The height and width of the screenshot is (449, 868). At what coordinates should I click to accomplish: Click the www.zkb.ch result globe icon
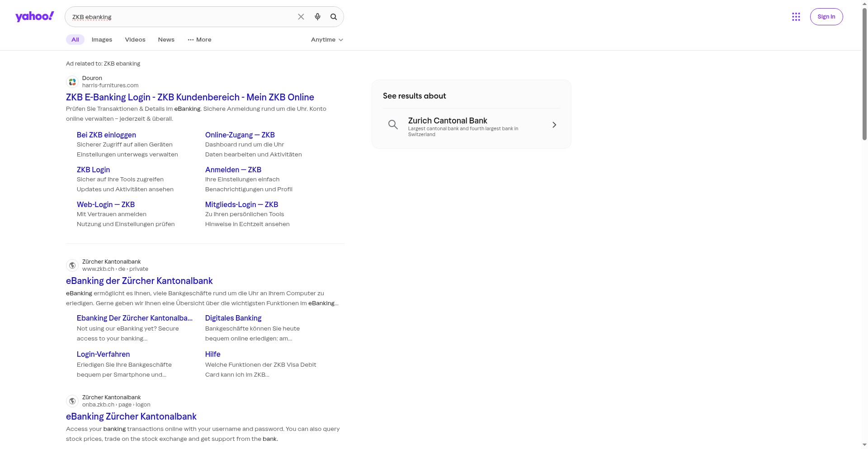(x=72, y=265)
